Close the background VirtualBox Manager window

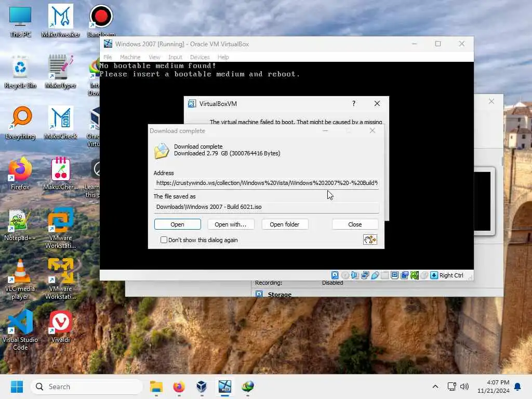pyautogui.click(x=491, y=101)
